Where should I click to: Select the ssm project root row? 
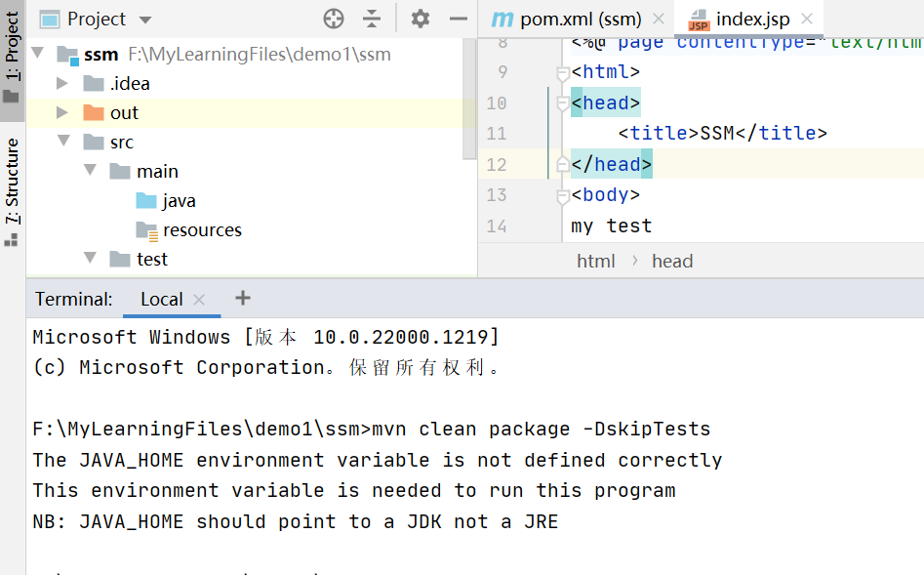click(x=251, y=55)
